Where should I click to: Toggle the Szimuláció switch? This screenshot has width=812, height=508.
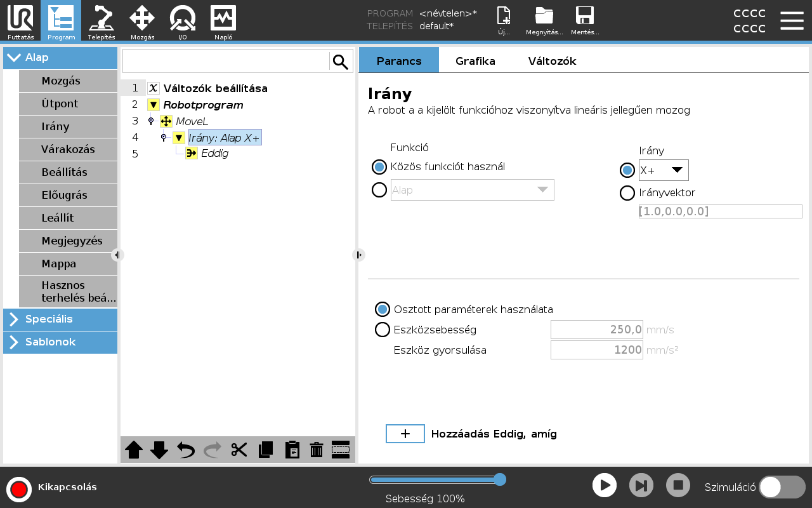click(x=782, y=487)
